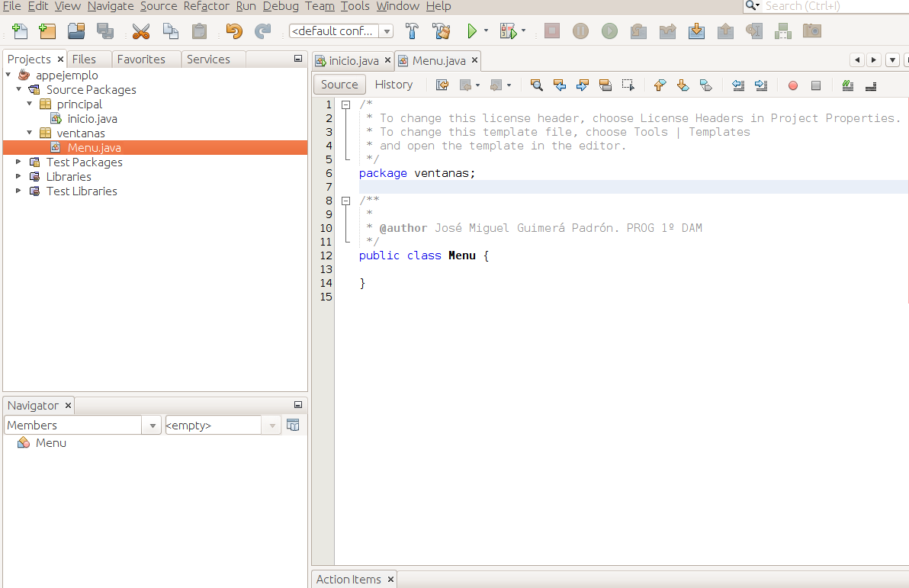Image resolution: width=909 pixels, height=588 pixels.
Task: Click the History button above the editor
Action: tap(393, 84)
